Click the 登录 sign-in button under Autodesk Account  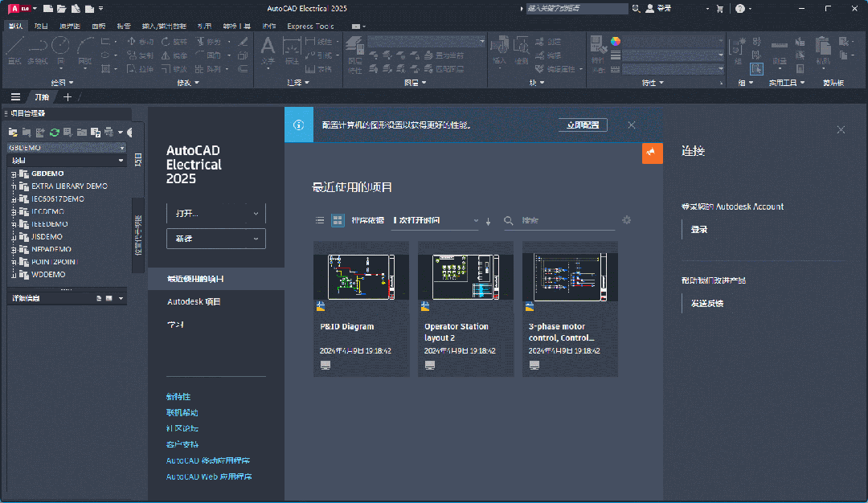coord(698,229)
